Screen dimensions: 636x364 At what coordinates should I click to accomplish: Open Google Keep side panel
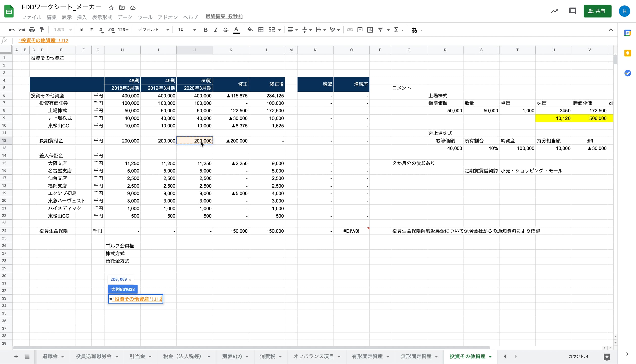[x=627, y=53]
